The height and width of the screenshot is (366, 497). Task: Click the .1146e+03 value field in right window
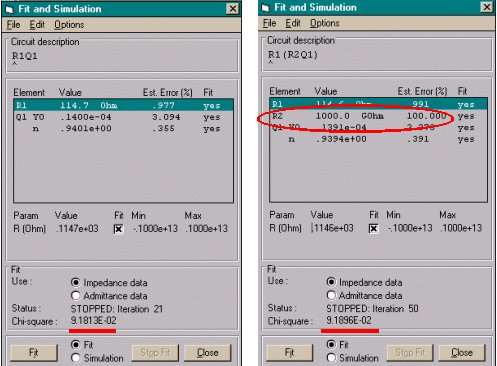click(x=332, y=228)
